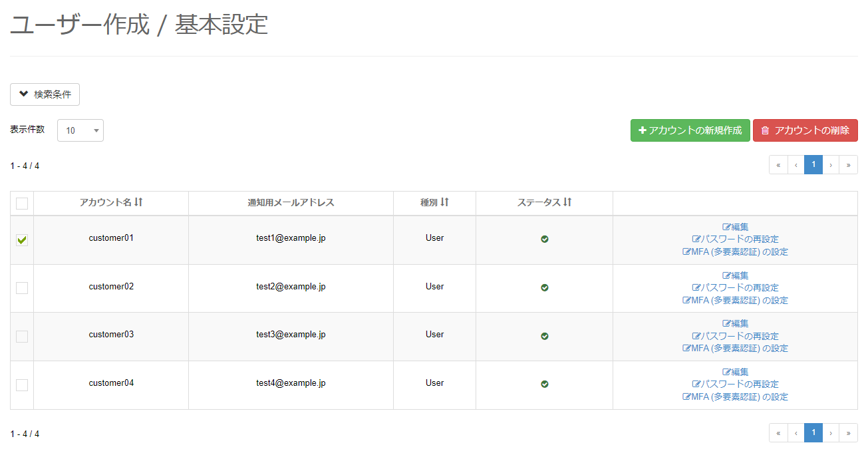Expand the 検索条件 search conditions panel

pos(45,94)
